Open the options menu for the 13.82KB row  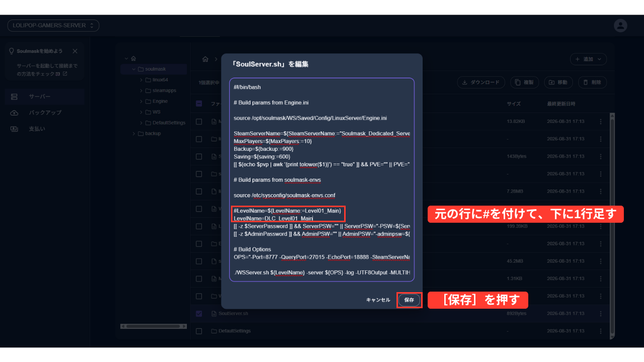(600, 122)
